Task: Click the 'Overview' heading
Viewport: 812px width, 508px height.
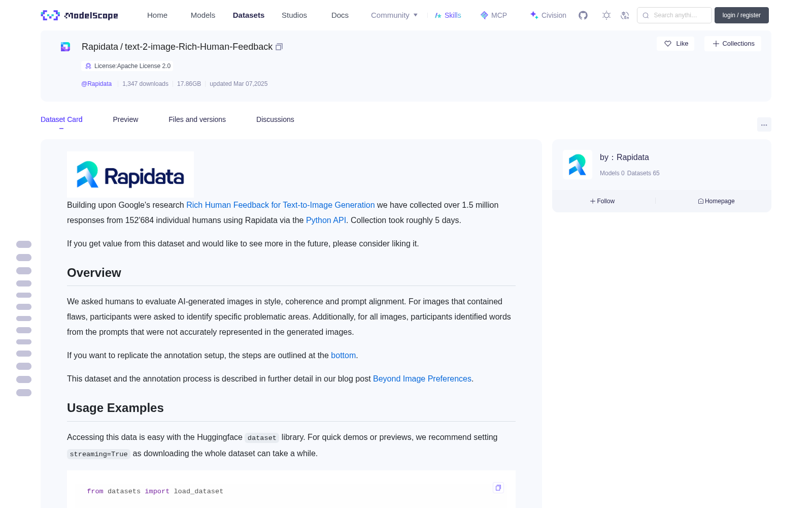Action: pyautogui.click(x=94, y=273)
